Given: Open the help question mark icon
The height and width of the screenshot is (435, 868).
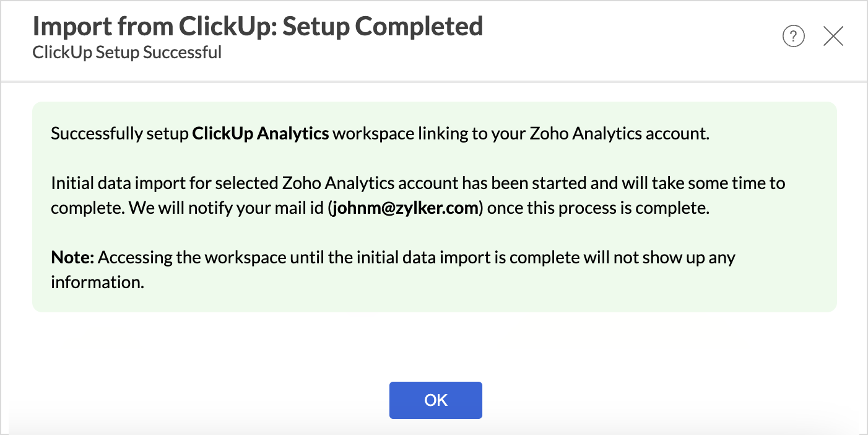Looking at the screenshot, I should click(x=794, y=37).
